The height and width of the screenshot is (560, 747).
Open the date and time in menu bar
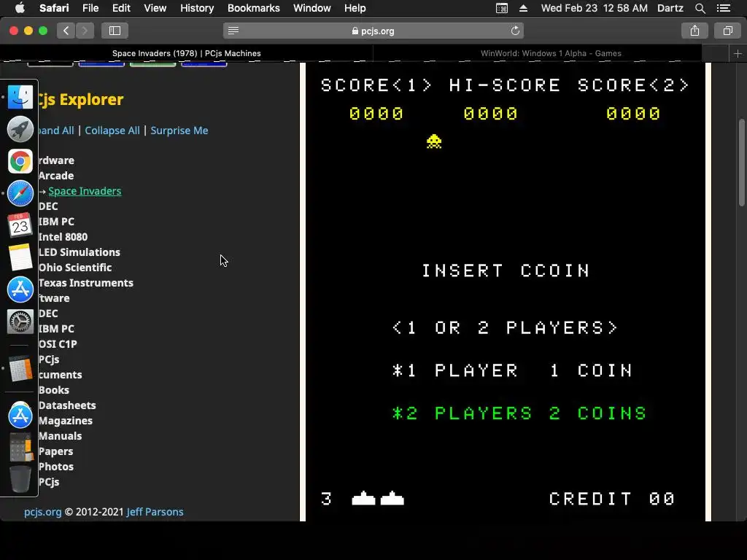pyautogui.click(x=594, y=8)
